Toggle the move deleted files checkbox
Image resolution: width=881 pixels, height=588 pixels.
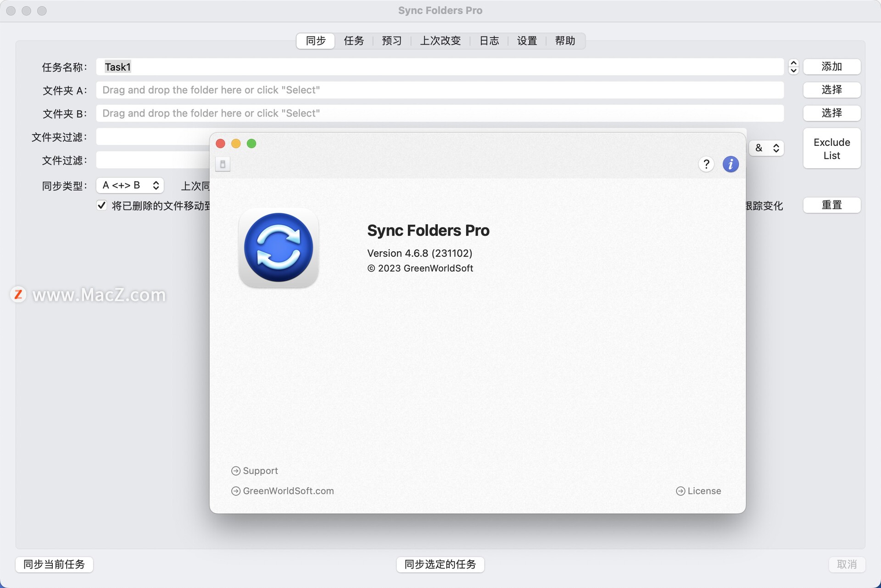[101, 205]
